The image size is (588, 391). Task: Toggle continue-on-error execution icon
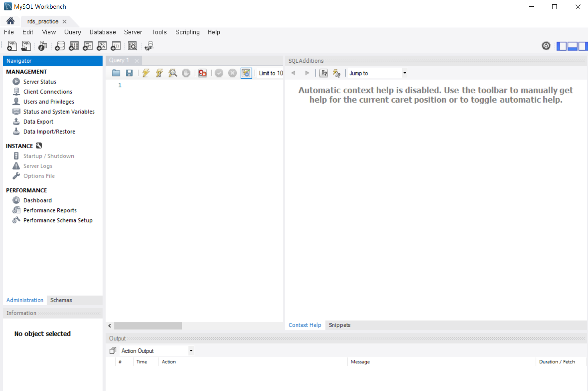(203, 73)
